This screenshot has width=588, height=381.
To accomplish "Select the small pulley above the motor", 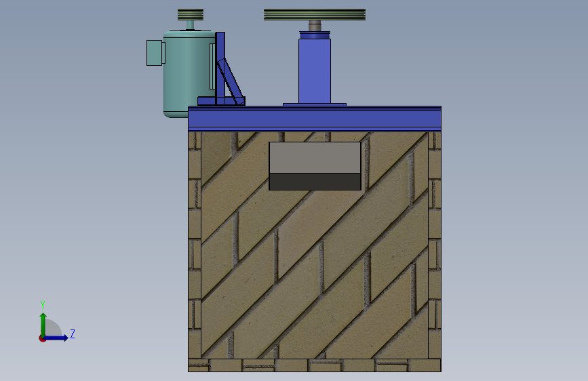I will coord(191,15).
